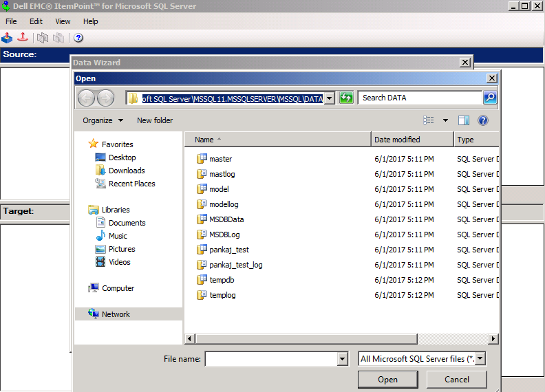Viewport: 545px width, 392px height.
Task: Open the file type filter dropdown
Action: pos(480,358)
